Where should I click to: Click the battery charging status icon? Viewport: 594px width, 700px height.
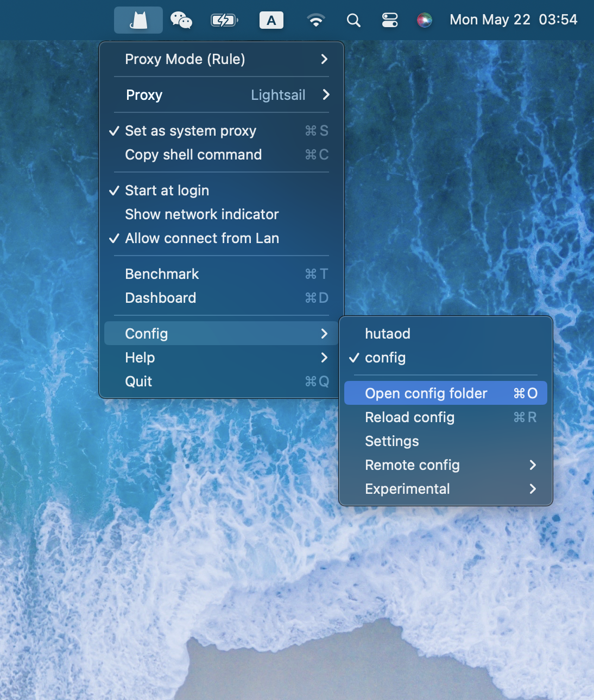(224, 20)
